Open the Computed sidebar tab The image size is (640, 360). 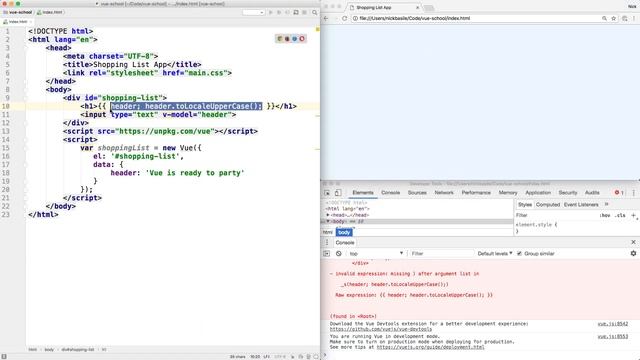coord(548,204)
